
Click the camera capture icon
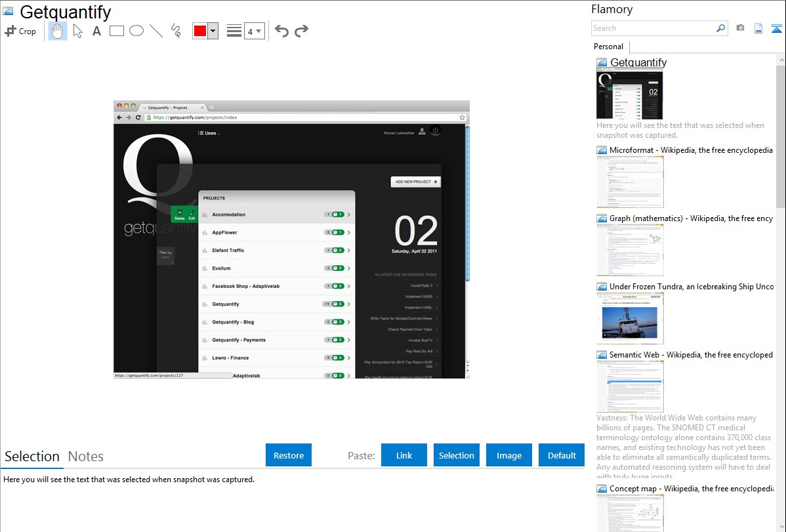click(740, 28)
